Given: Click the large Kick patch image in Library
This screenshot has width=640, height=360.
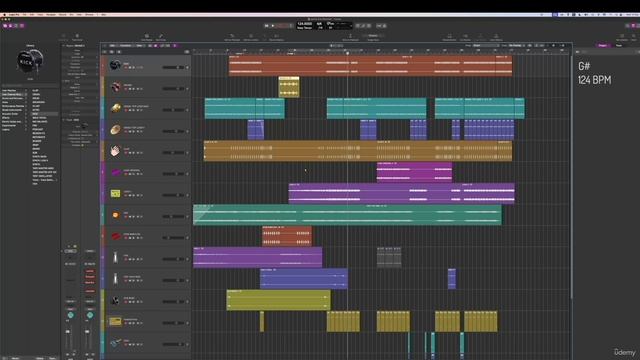Looking at the screenshot, I should 30,61.
